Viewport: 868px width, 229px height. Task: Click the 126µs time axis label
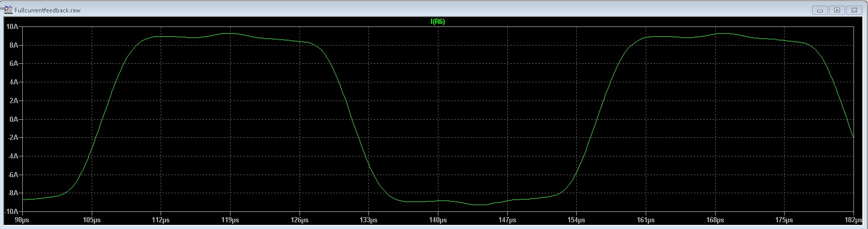click(x=300, y=220)
